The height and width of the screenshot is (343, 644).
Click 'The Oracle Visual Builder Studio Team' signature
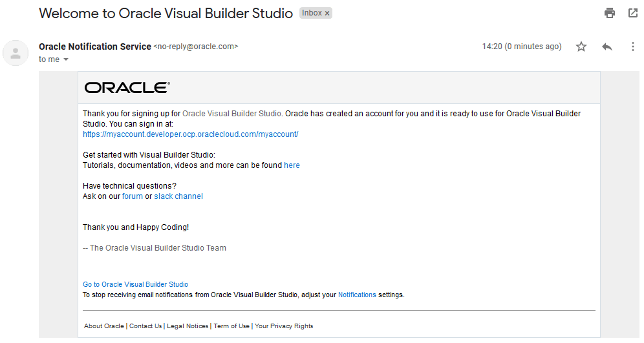(158, 248)
